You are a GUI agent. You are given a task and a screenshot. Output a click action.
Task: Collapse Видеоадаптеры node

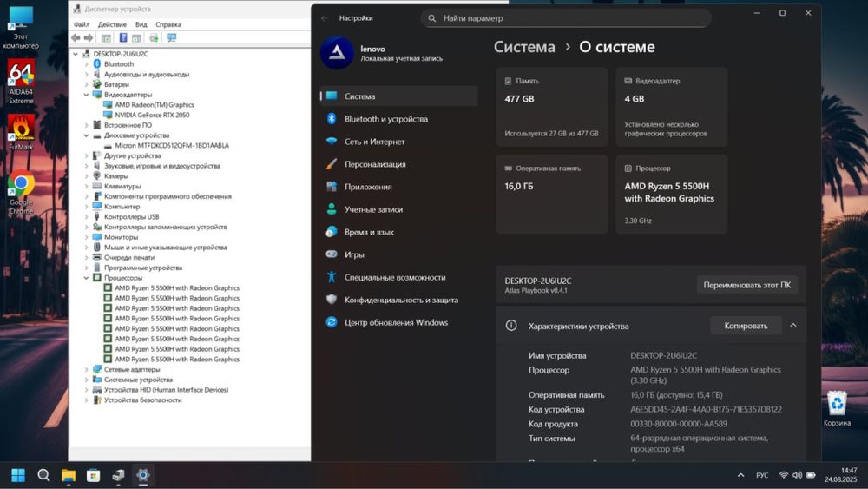tap(86, 95)
